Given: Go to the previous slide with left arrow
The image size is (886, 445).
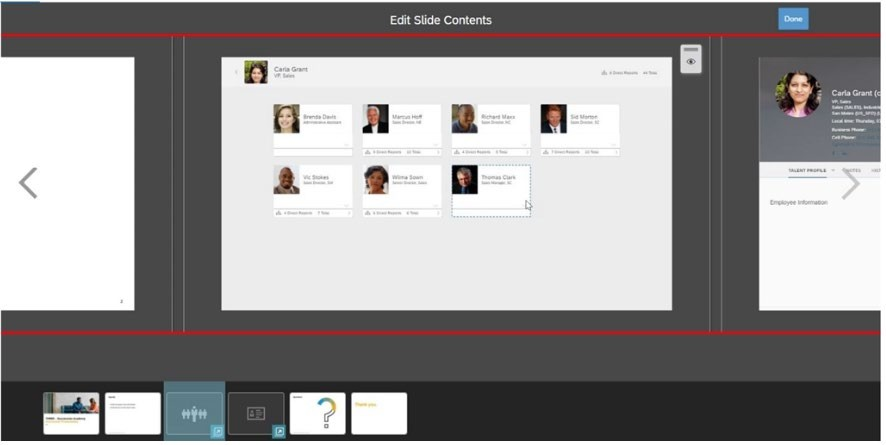Looking at the screenshot, I should 28,183.
